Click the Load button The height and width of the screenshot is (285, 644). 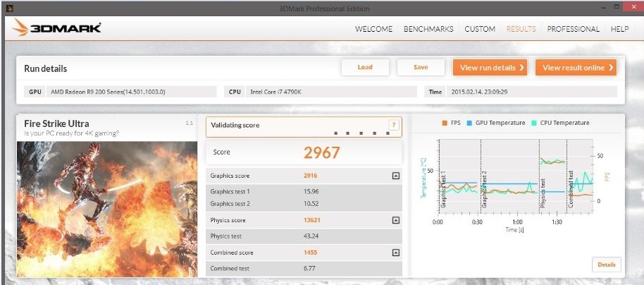365,68
